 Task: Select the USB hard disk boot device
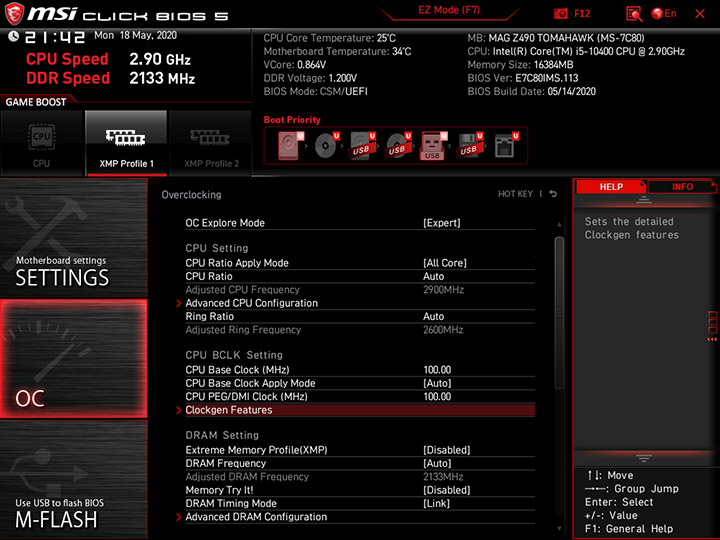pyautogui.click(x=363, y=146)
